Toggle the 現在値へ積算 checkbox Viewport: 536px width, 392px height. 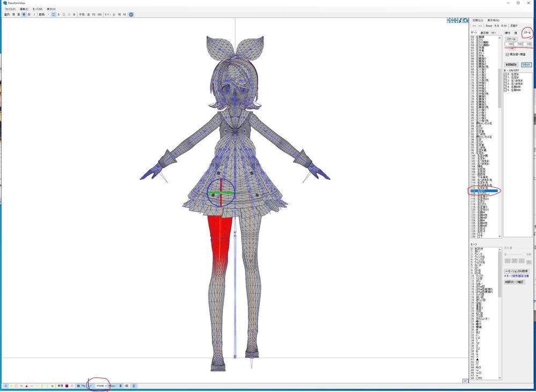pos(516,54)
